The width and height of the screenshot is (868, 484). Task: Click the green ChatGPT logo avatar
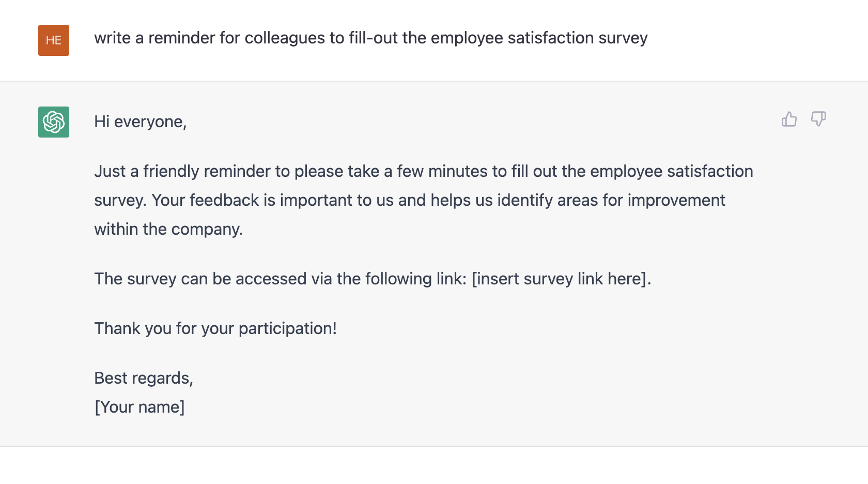click(54, 122)
